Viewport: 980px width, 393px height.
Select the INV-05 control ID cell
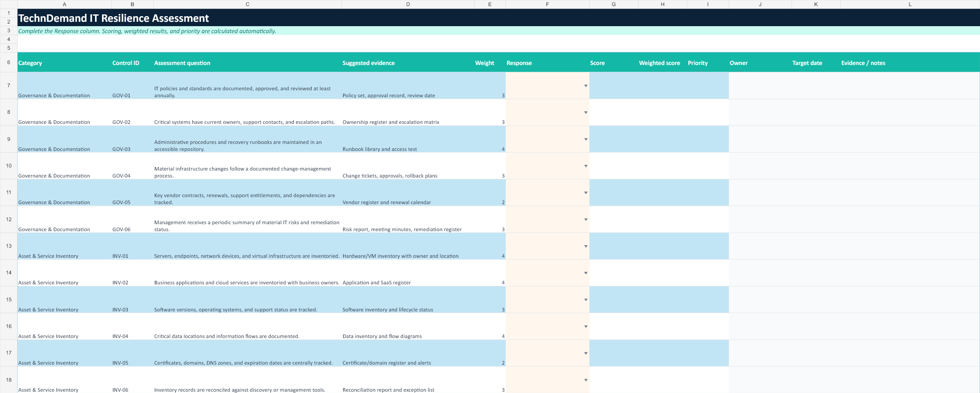[x=133, y=353]
